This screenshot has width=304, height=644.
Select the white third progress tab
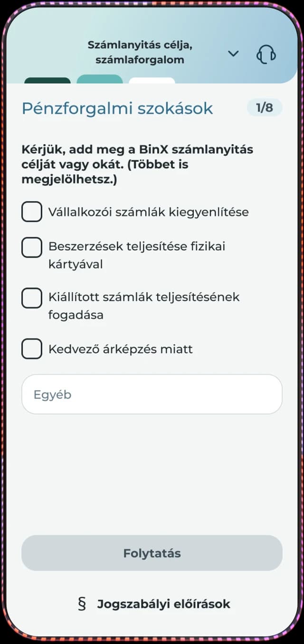pyautogui.click(x=152, y=81)
